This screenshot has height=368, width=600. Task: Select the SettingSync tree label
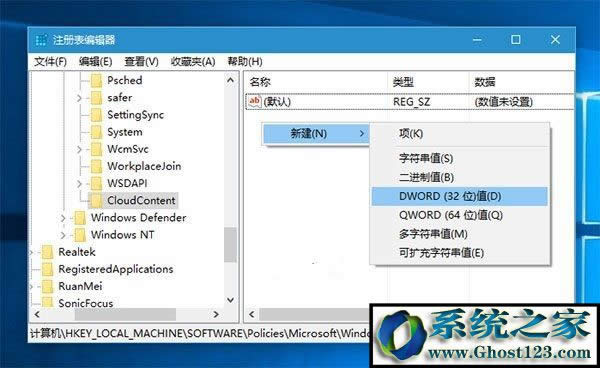coord(135,115)
